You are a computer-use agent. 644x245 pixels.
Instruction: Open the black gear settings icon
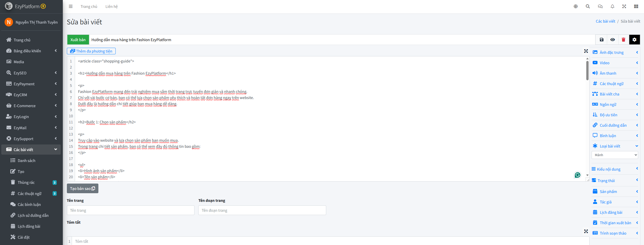[634, 40]
